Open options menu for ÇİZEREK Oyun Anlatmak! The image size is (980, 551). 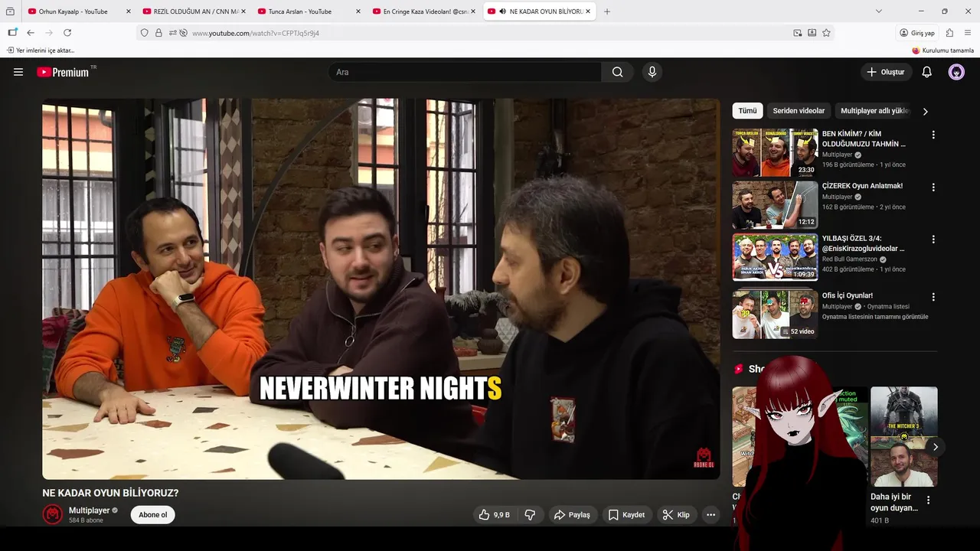coord(933,187)
